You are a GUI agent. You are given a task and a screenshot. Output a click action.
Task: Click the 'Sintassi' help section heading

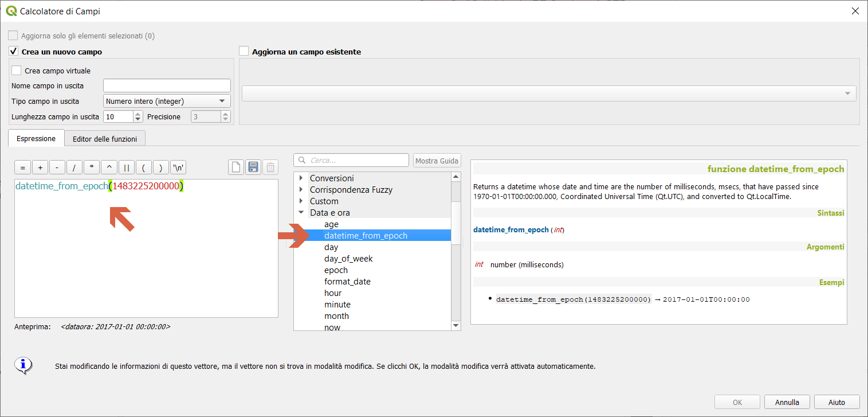(x=831, y=213)
